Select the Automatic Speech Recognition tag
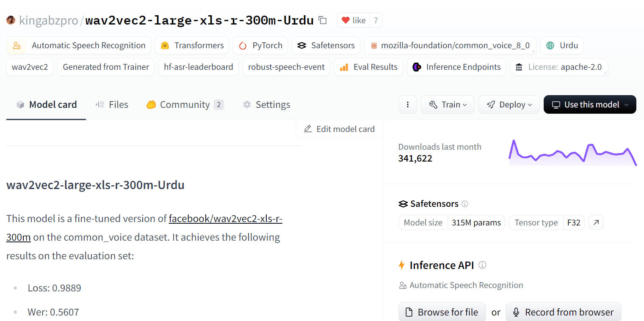The image size is (644, 321). [79, 45]
